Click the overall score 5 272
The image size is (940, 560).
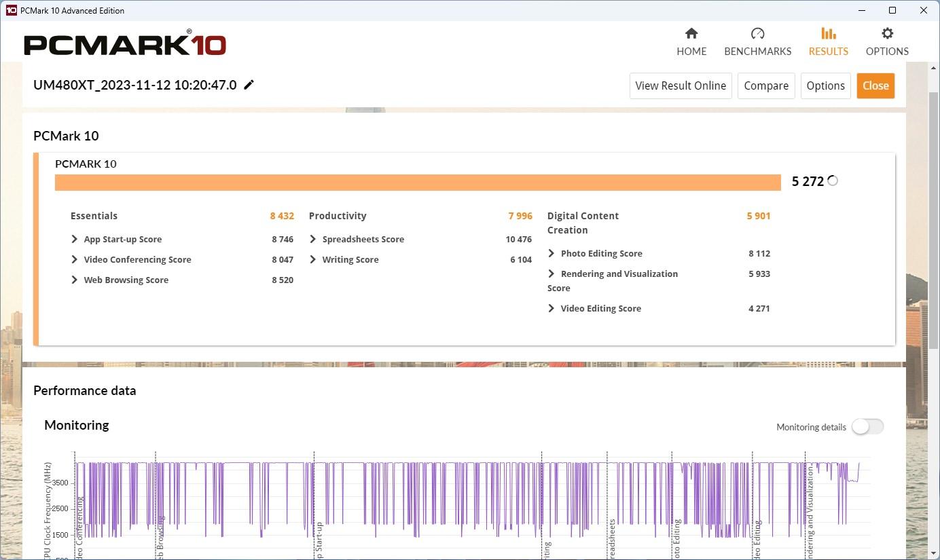[808, 181]
